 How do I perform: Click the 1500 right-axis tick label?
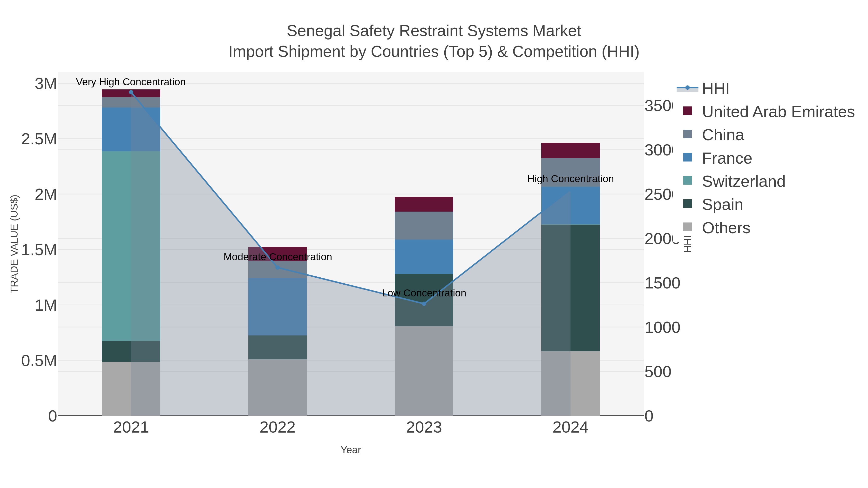tap(663, 283)
